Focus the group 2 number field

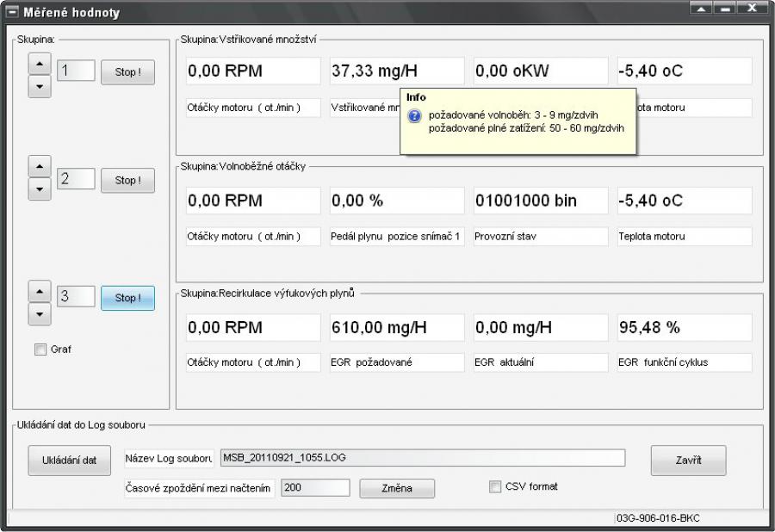point(76,179)
